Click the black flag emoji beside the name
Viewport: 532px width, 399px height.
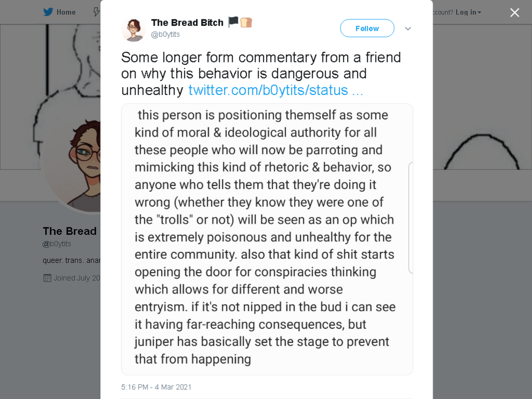coord(233,22)
